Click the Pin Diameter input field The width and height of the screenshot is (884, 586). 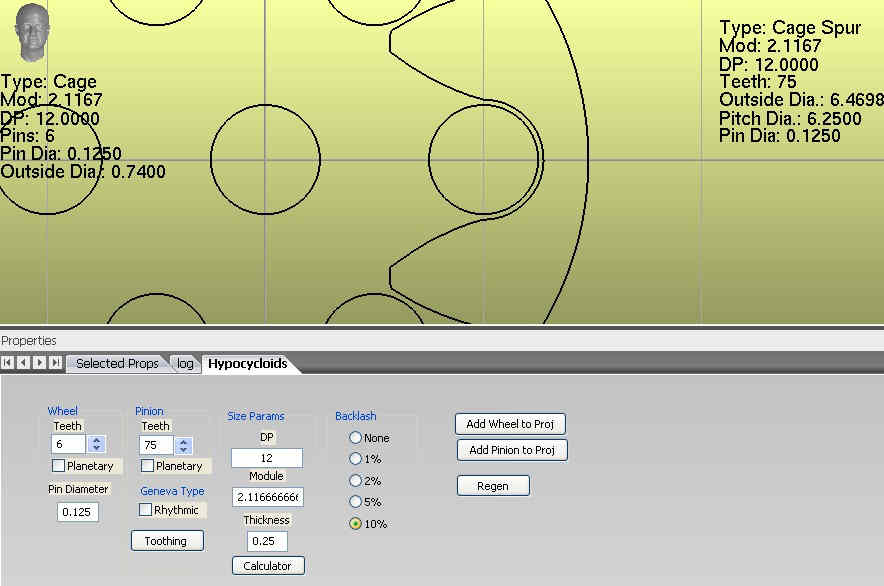point(78,512)
